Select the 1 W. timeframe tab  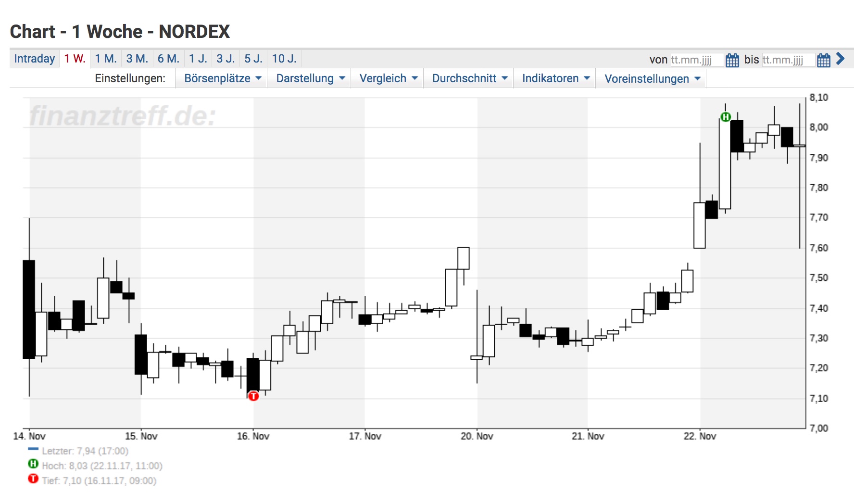coord(75,59)
